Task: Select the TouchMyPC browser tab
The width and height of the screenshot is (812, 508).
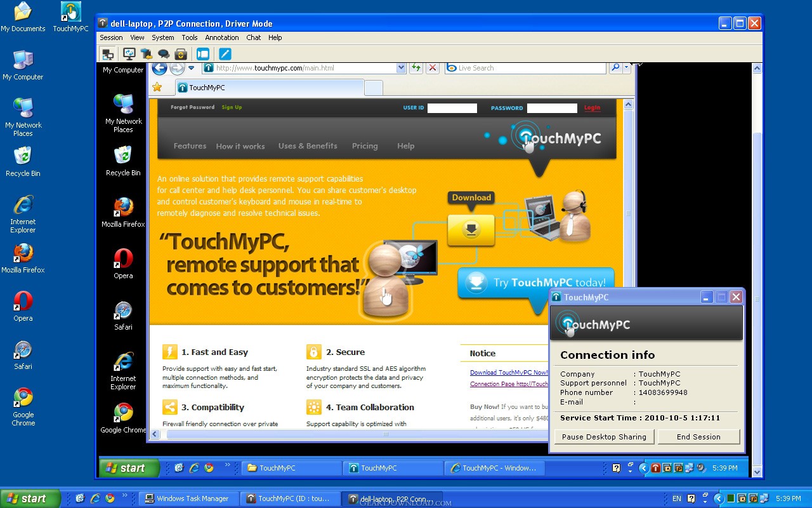Action: click(269, 88)
